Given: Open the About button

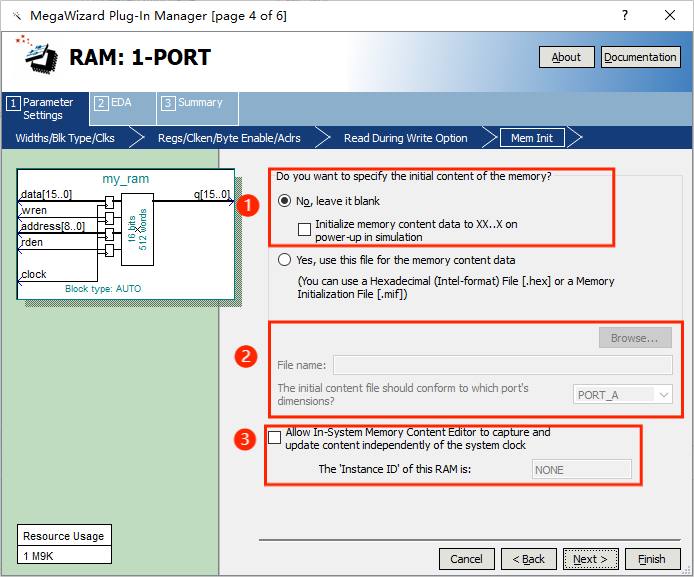Looking at the screenshot, I should point(567,57).
